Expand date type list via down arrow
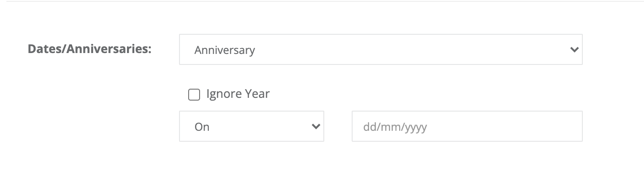Viewport: 644px width, 171px height. 575,49
